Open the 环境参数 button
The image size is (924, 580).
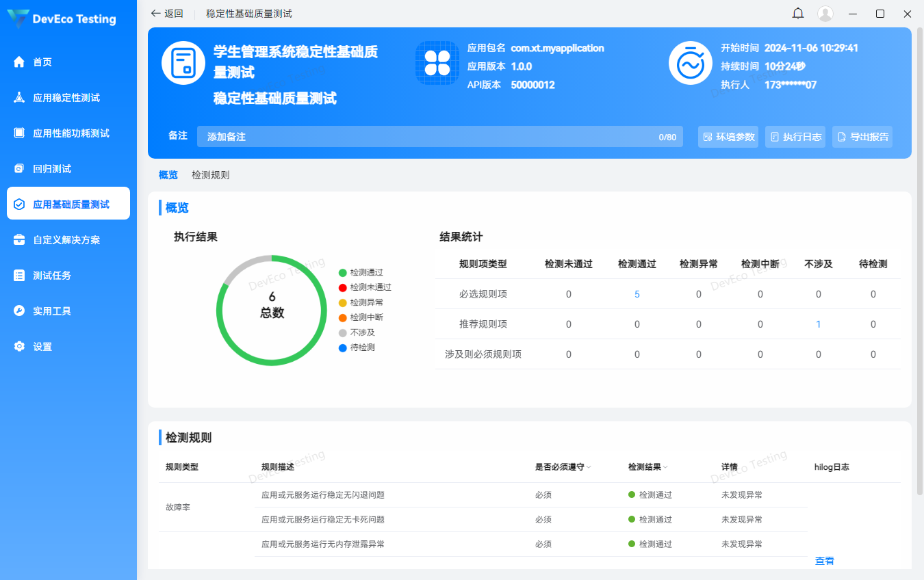pyautogui.click(x=728, y=137)
